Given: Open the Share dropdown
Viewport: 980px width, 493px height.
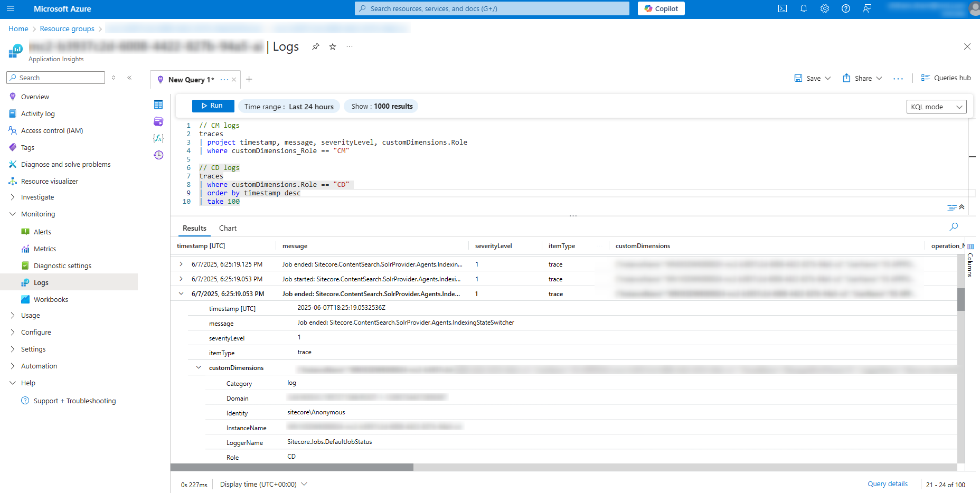Looking at the screenshot, I should point(862,78).
